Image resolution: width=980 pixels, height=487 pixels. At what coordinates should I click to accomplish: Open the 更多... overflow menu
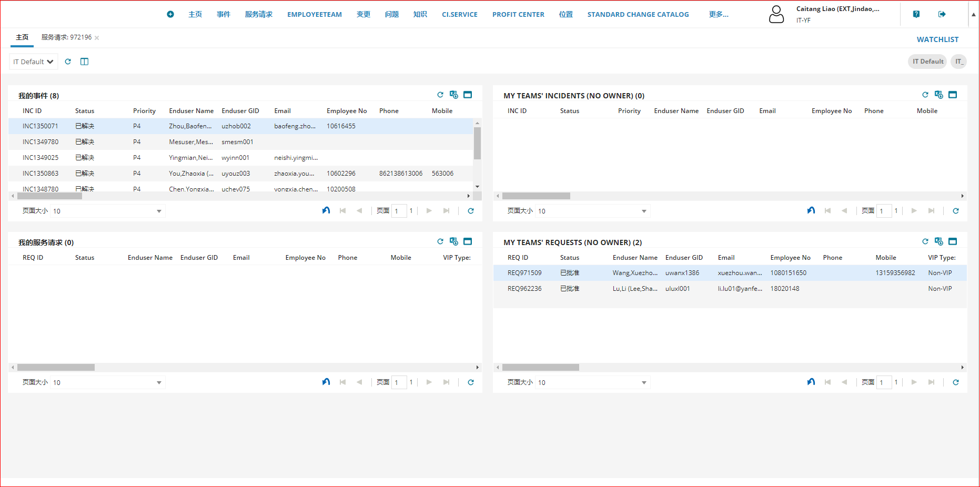point(719,14)
